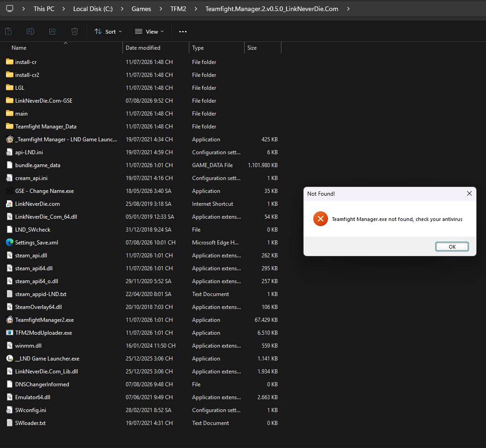486x448 pixels.
Task: Select the winmm.dll file name
Action: coord(28,346)
